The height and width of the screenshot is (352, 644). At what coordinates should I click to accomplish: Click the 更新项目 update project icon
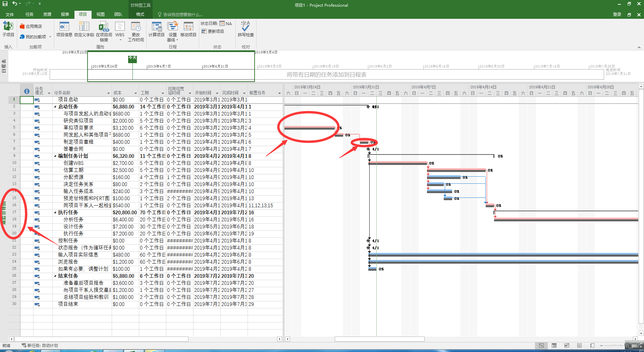204,31
